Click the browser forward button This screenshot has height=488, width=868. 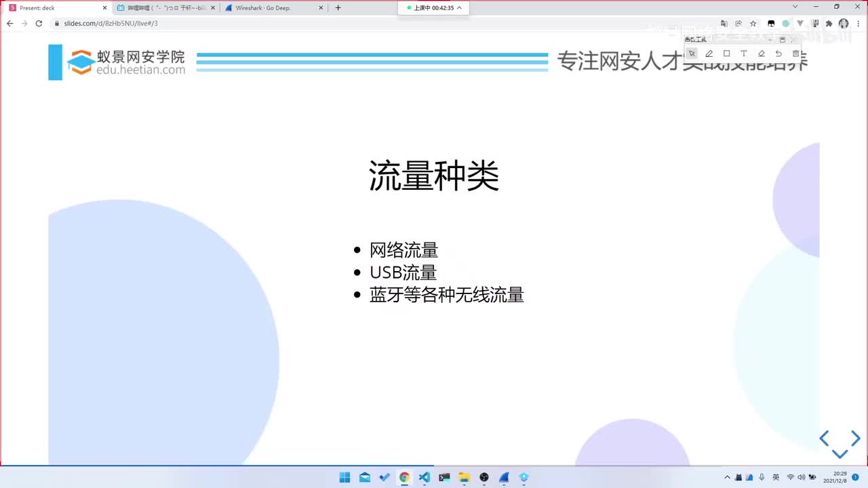(x=24, y=23)
